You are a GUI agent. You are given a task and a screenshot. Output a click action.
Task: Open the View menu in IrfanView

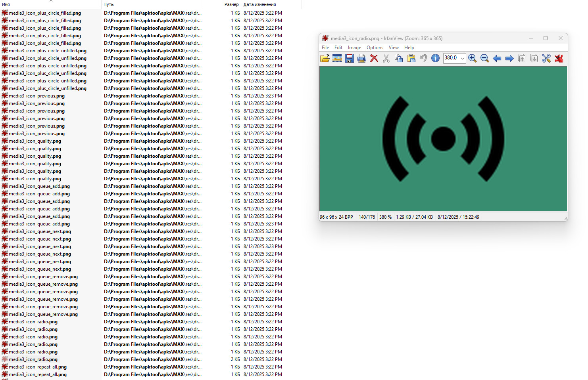tap(394, 48)
